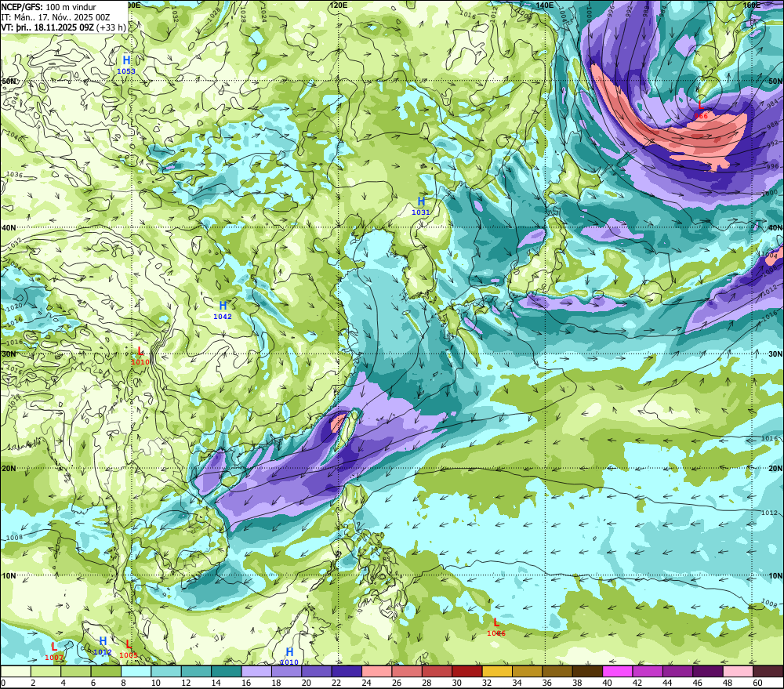The height and width of the screenshot is (689, 784).
Task: Select the H 1010 marker at the bottom
Action: tap(289, 657)
